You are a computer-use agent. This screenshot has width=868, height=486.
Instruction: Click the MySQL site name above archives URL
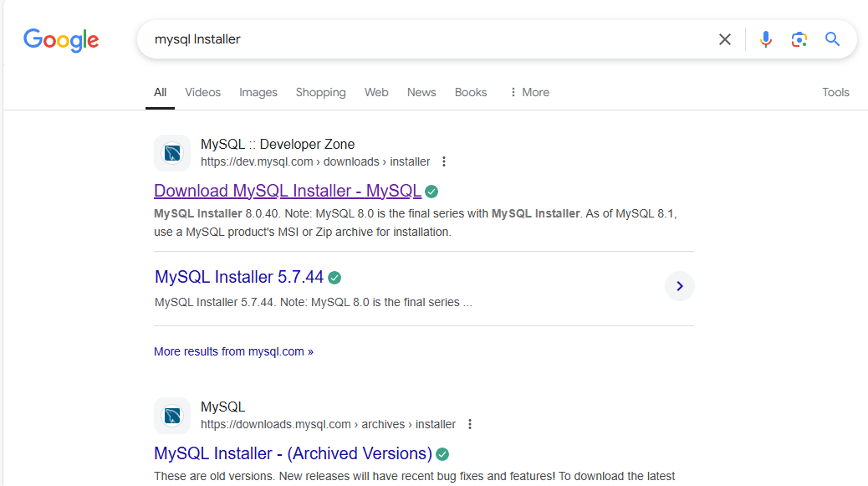tap(222, 407)
